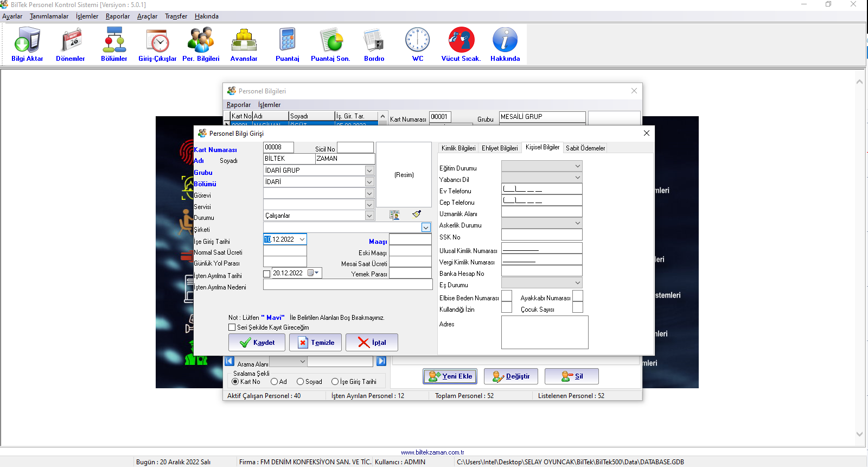Open the Tanımlamalar menu
868x467 pixels.
49,16
